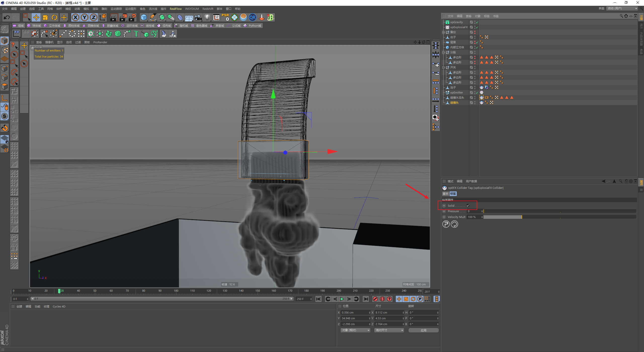Collapse the 开关 group
Screen dimensions: 644x352
[x=444, y=67]
